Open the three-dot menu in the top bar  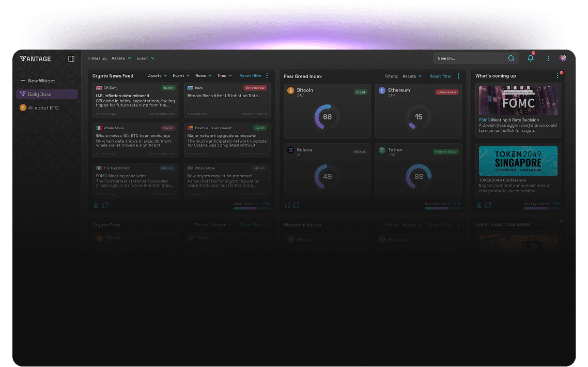(548, 58)
